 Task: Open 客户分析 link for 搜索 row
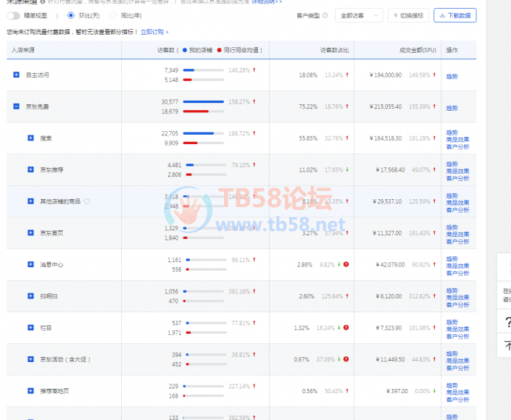[x=457, y=147]
